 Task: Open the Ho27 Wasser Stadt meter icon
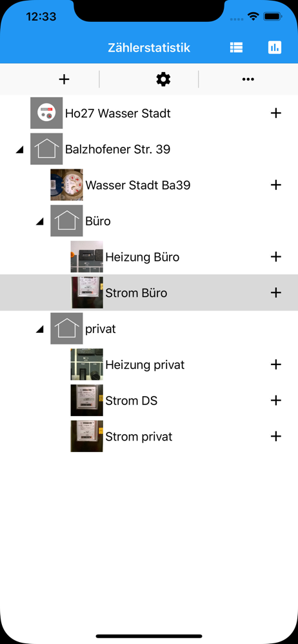[x=46, y=113]
